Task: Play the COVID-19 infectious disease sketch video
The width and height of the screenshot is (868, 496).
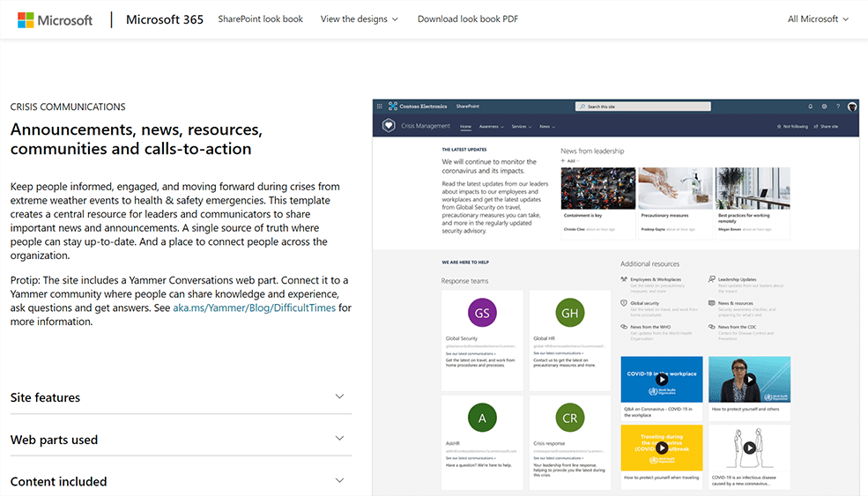Action: (x=750, y=448)
